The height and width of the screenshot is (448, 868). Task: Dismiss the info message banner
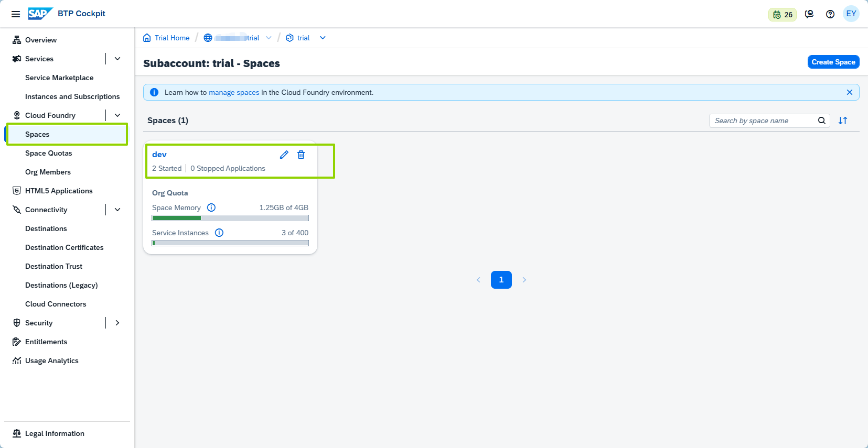[849, 92]
